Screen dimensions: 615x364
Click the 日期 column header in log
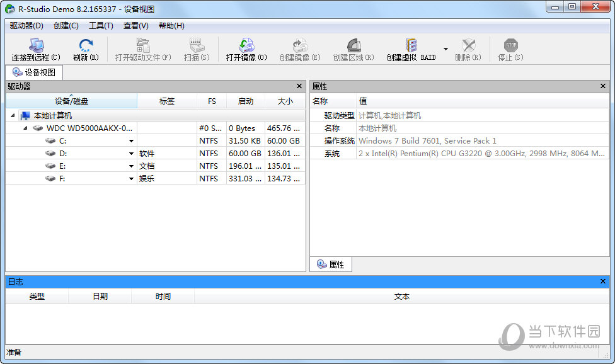(x=100, y=296)
